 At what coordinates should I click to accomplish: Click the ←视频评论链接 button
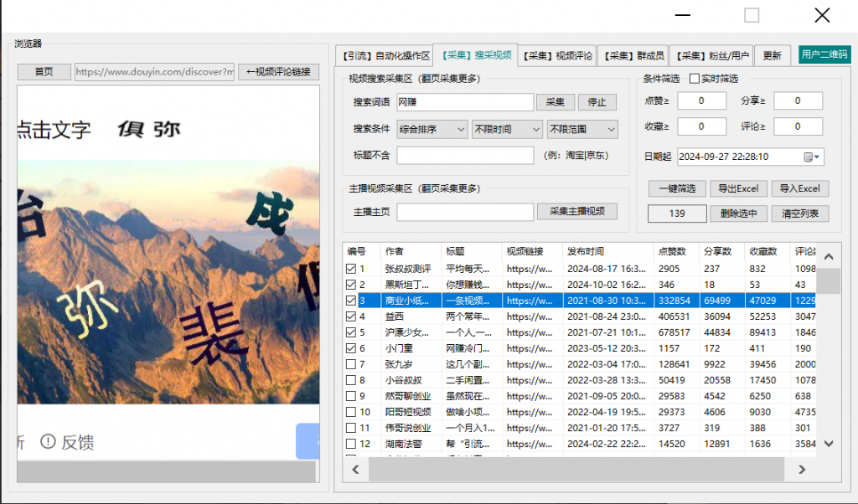point(280,71)
